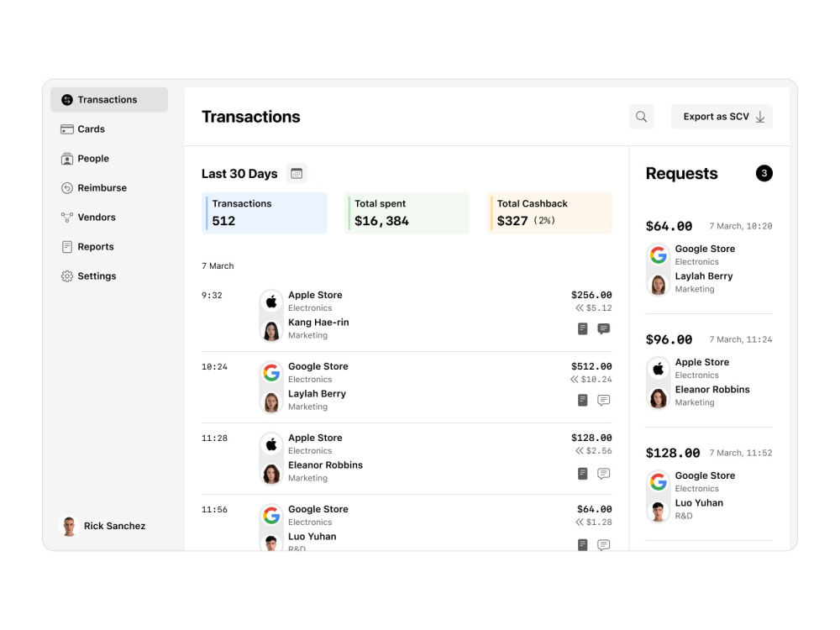Open comment icon for 11:56 Google Store

(604, 545)
